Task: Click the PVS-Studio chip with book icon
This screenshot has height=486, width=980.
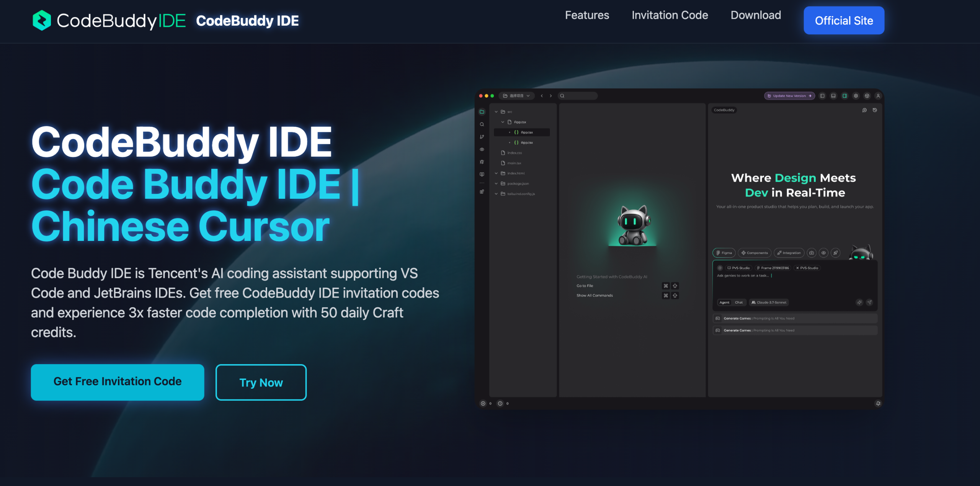Action: coord(738,268)
